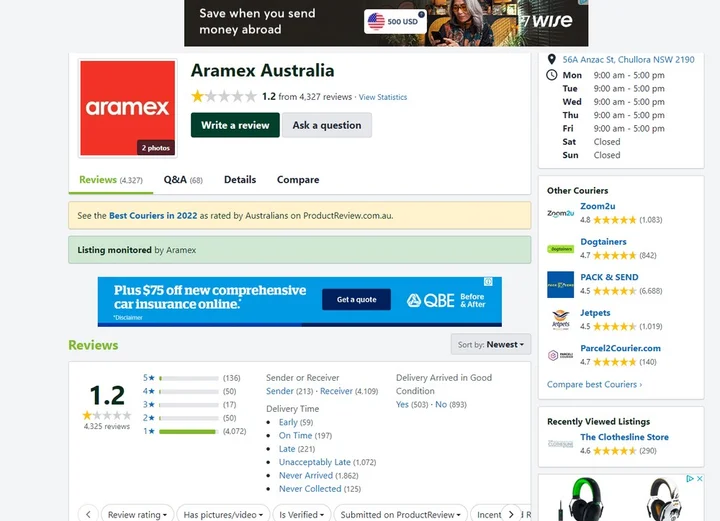Click the Aramex logo thumbnail
Image resolution: width=720 pixels, height=521 pixels.
[x=127, y=108]
